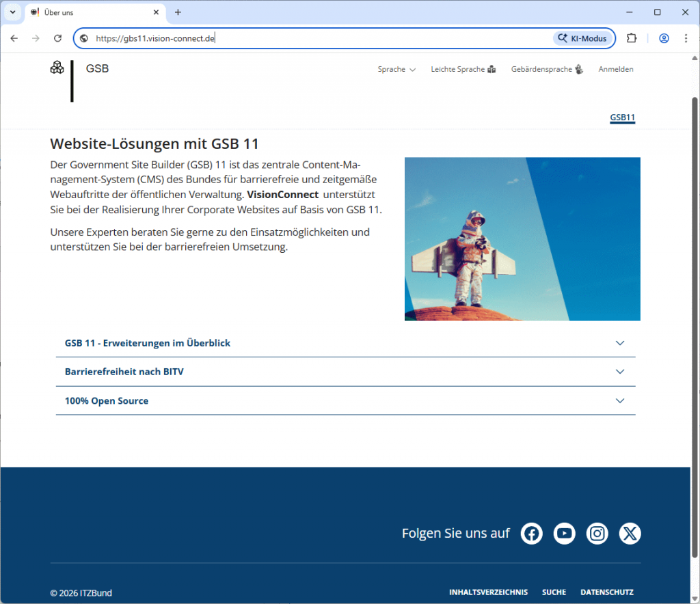Open the Instagram icon
Screen dimensions: 700x604
597,533
